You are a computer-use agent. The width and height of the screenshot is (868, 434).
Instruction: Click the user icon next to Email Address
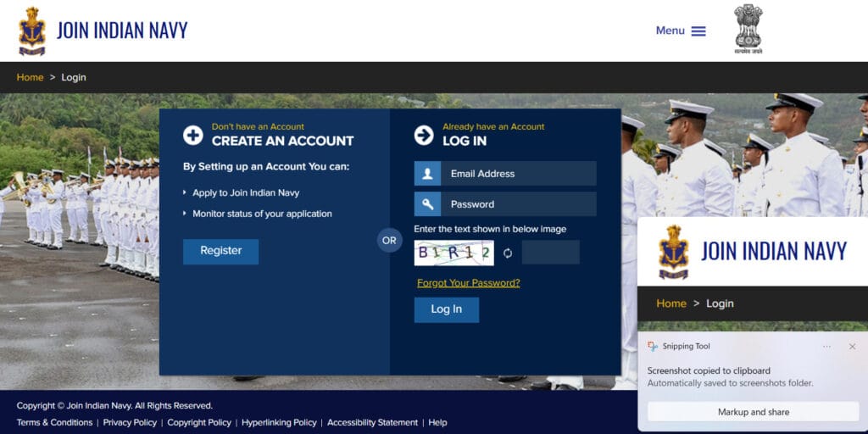tap(427, 173)
